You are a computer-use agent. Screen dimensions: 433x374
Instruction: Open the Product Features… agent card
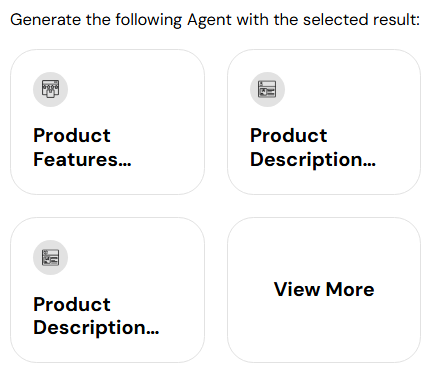[x=107, y=122]
